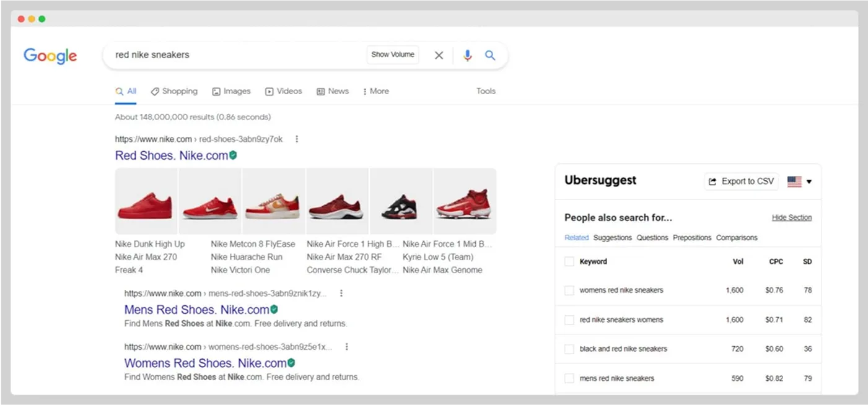Click the black and red Nike sneaker thumbnail
868x405 pixels.
401,199
